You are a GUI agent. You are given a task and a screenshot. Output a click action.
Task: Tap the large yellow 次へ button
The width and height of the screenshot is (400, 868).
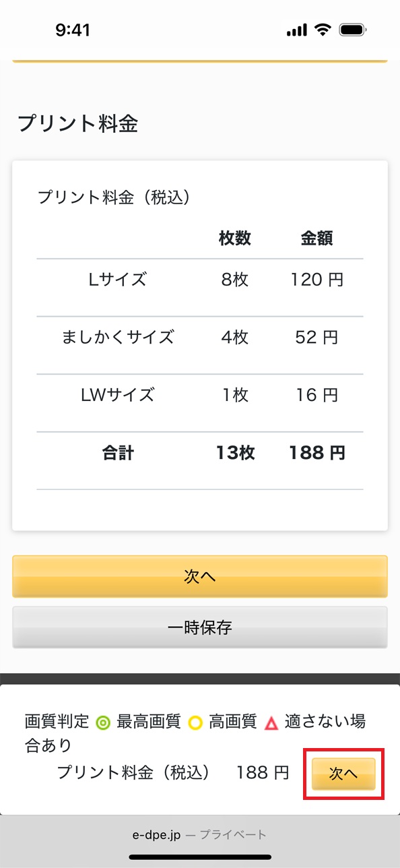[x=200, y=576]
